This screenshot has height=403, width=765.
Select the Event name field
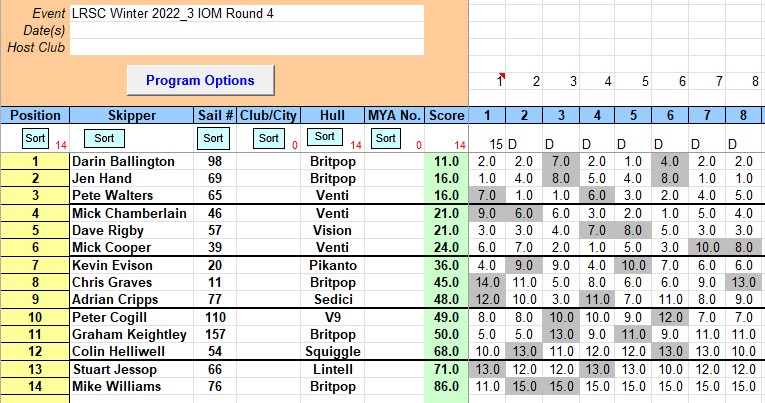246,14
